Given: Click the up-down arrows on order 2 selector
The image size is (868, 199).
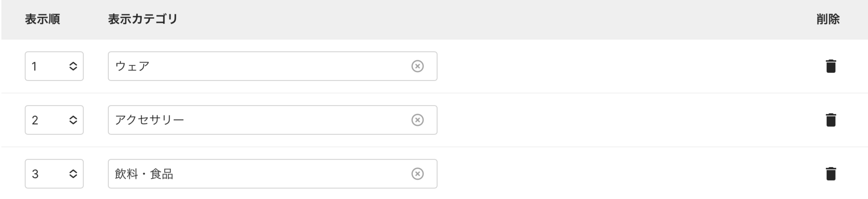Looking at the screenshot, I should [73, 120].
